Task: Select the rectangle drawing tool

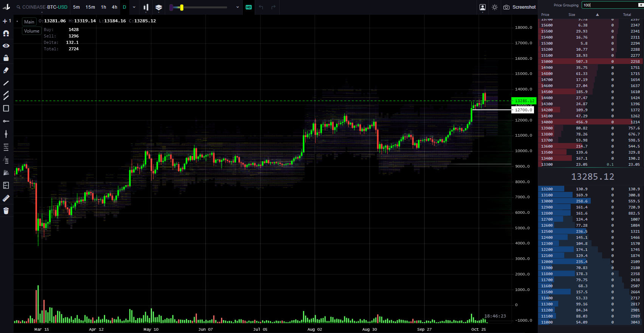Action: pyautogui.click(x=6, y=109)
